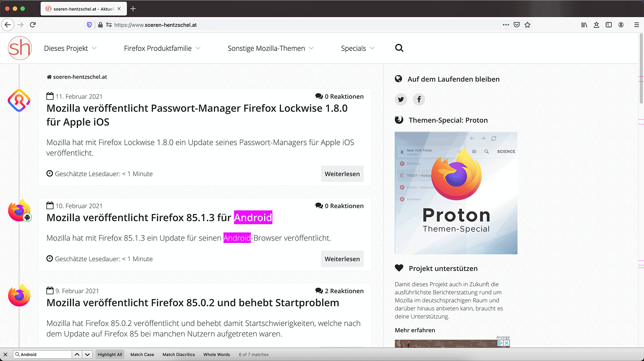Open a new tab with the plus button
Image resolution: width=644 pixels, height=361 pixels.
click(133, 9)
